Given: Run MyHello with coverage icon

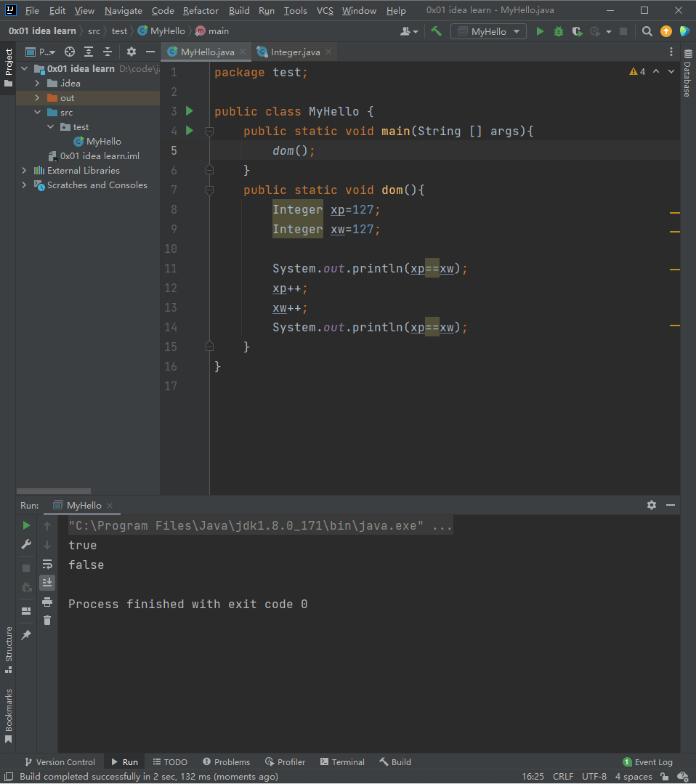Looking at the screenshot, I should (577, 31).
